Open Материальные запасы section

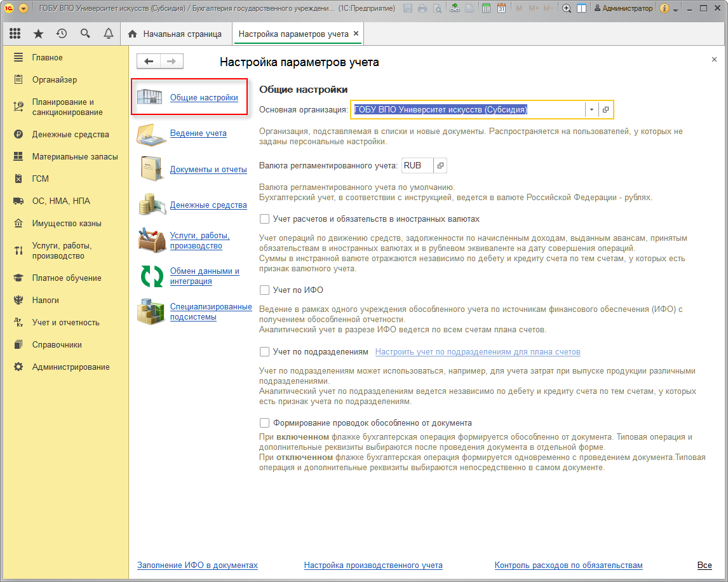point(65,157)
